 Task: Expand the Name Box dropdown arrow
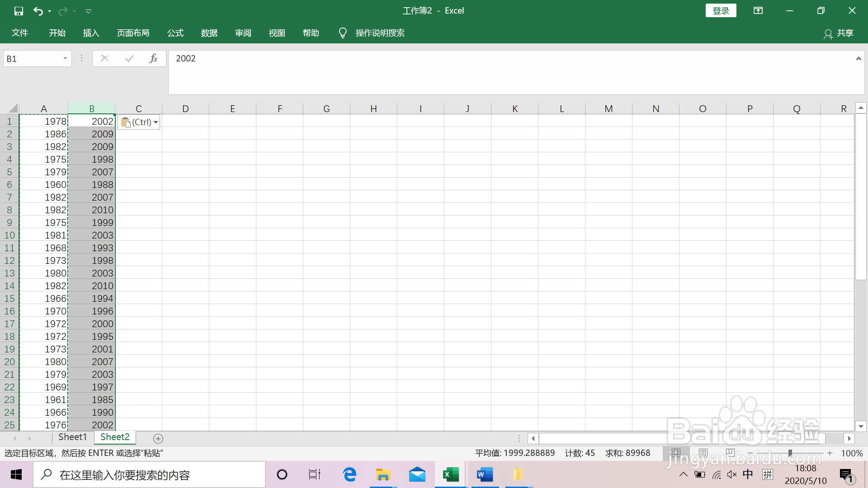coord(65,58)
